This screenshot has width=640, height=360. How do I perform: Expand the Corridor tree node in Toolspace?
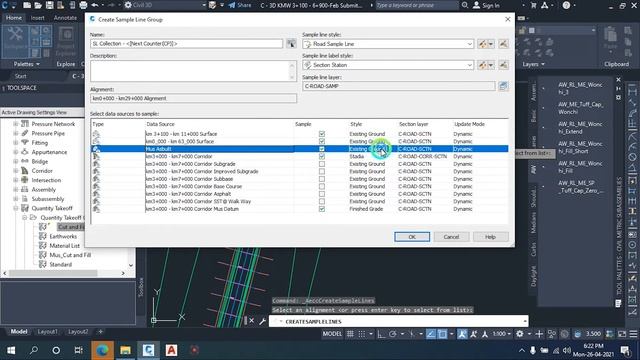click(x=16, y=171)
